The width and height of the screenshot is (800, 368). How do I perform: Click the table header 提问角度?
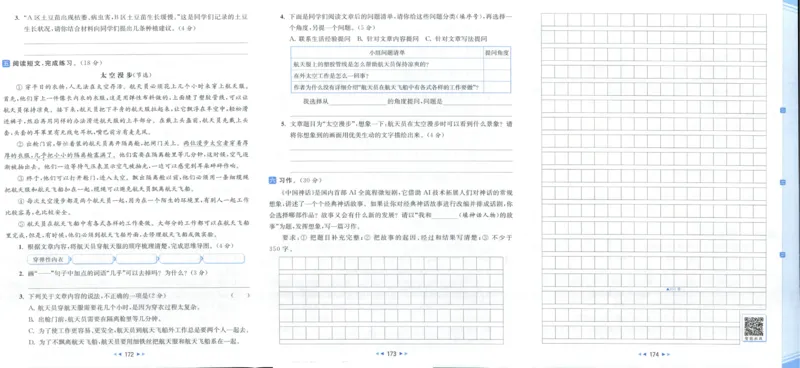pyautogui.click(x=496, y=52)
